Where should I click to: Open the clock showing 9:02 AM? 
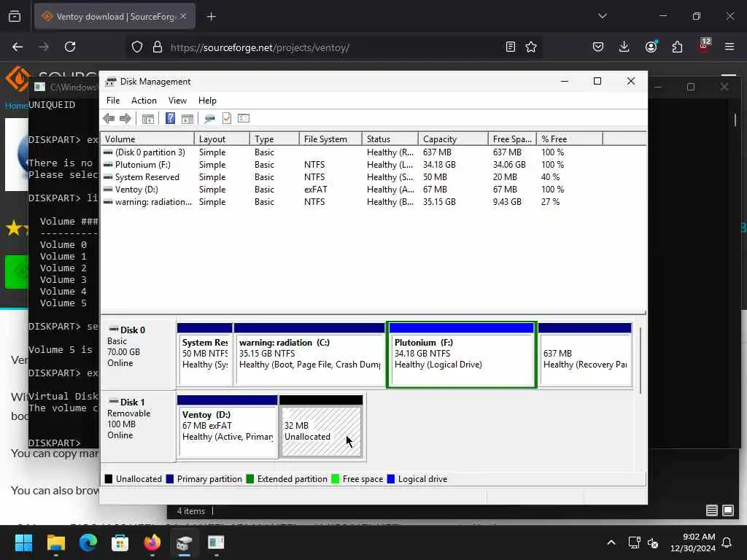(693, 542)
